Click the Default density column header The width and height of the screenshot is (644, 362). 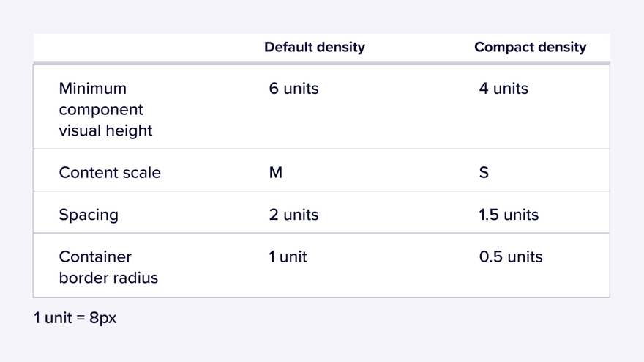point(315,48)
